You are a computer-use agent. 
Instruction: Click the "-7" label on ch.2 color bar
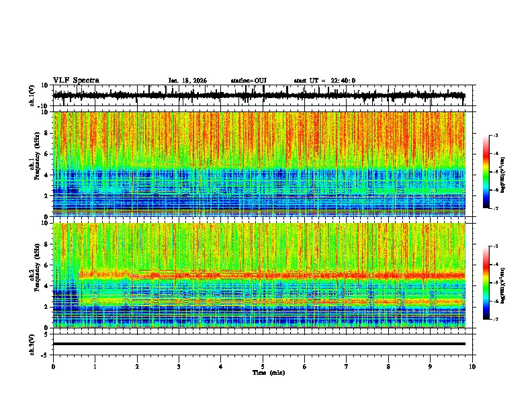pyautogui.click(x=495, y=320)
